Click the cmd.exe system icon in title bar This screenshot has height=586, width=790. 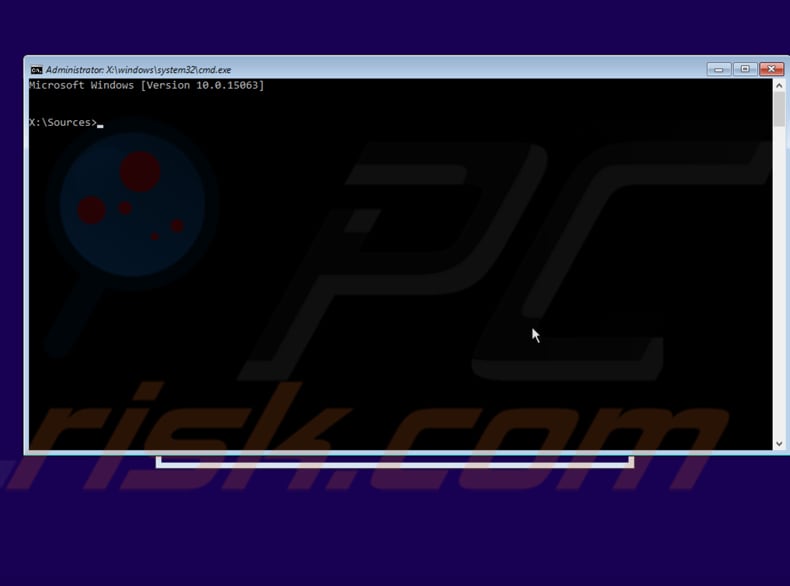click(36, 70)
